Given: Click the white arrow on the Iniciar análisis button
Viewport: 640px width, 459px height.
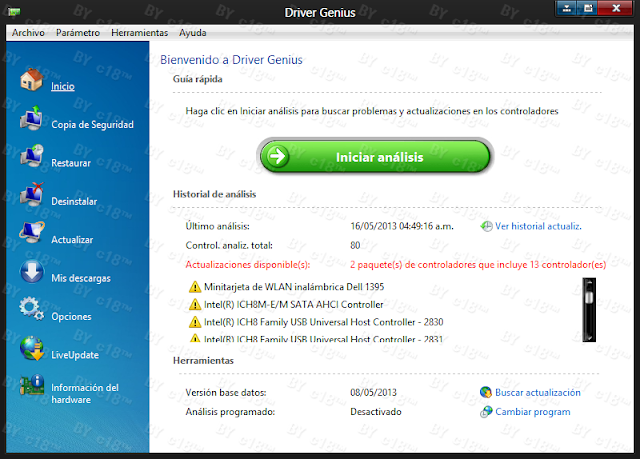Looking at the screenshot, I should [x=278, y=156].
